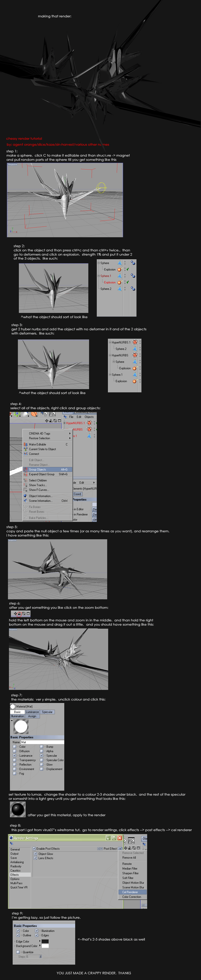This screenshot has width=201, height=980.
Task: Collapse HyperNURBS.1 in step 3 hierarchy
Action: 110,342
